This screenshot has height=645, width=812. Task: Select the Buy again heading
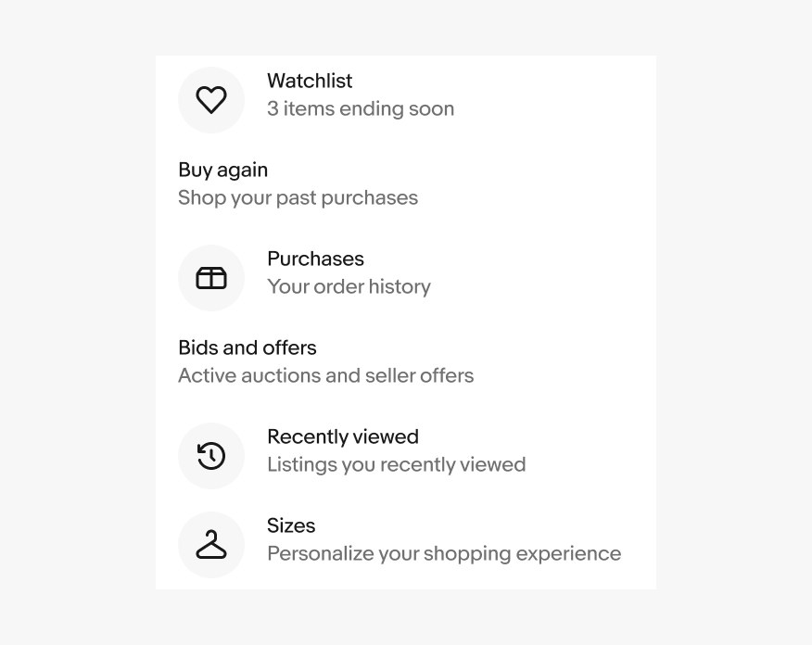click(223, 170)
